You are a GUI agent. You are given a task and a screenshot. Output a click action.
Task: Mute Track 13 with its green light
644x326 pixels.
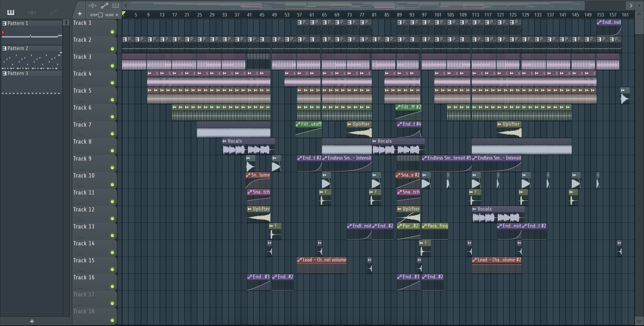112,236
